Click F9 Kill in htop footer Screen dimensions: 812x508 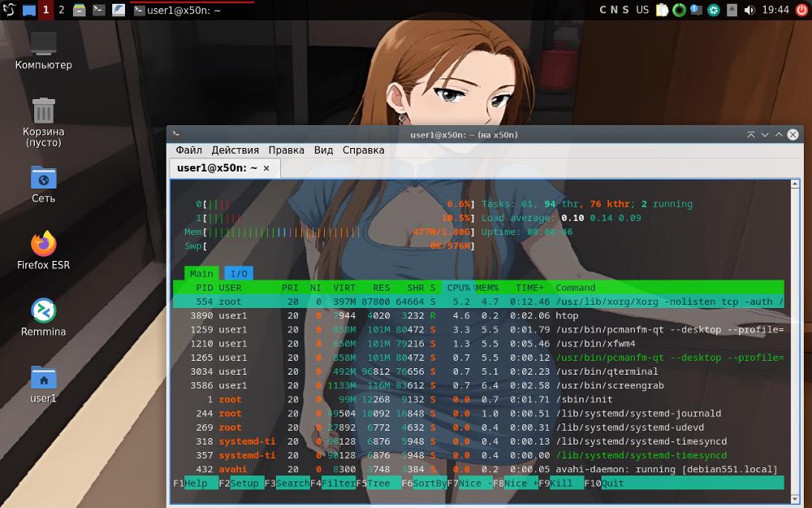[561, 483]
